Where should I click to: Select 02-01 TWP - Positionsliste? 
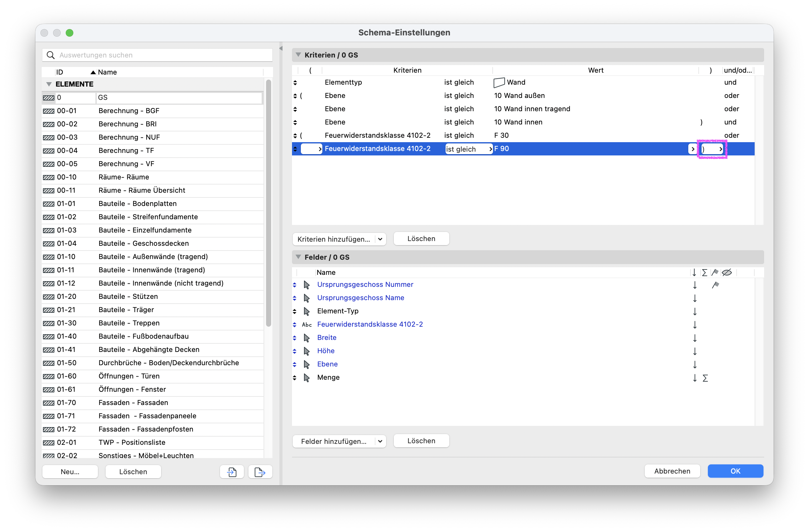[x=153, y=442]
